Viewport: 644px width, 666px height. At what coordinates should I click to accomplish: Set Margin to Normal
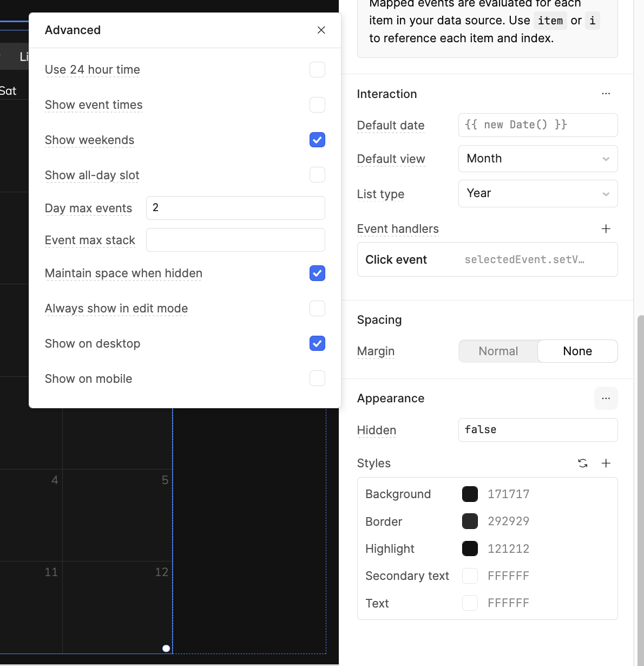click(498, 351)
